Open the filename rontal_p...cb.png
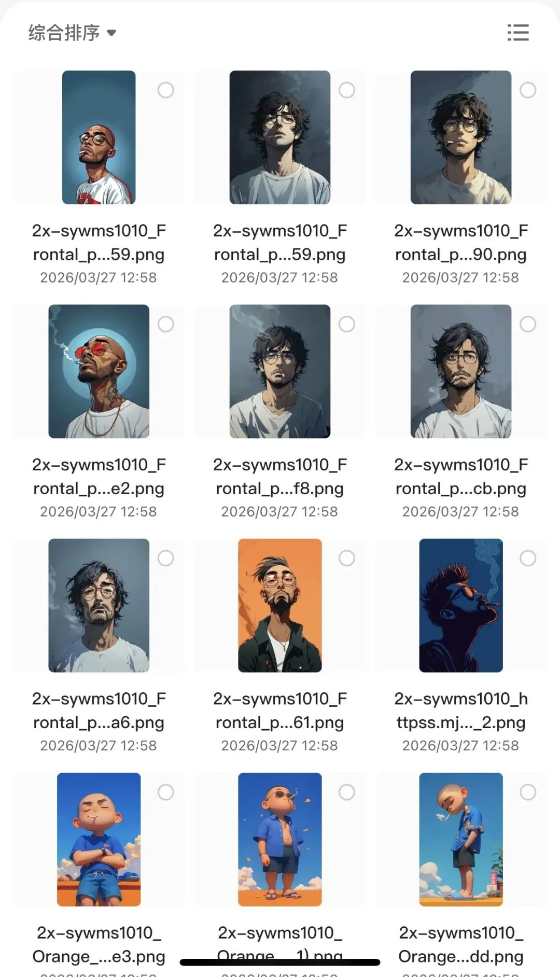Viewport: 560px width, 977px height. pyautogui.click(x=461, y=489)
